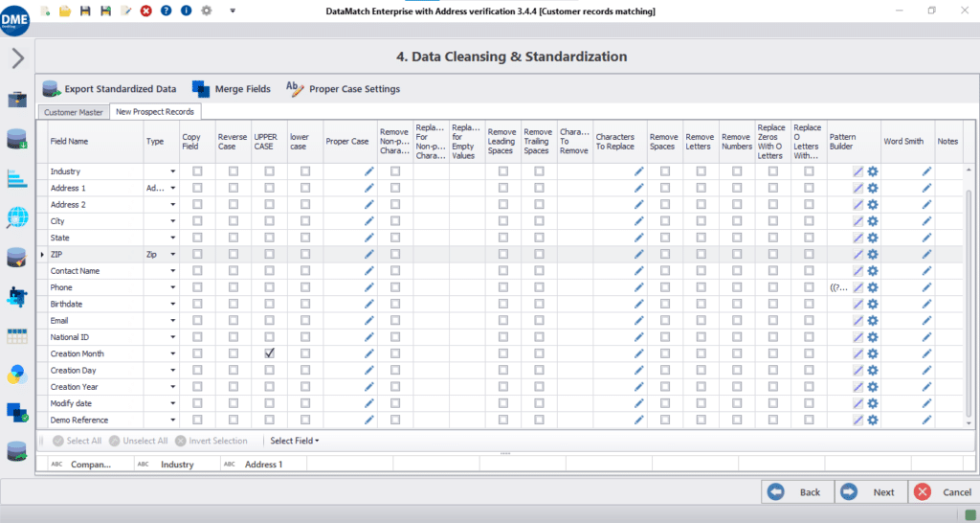980x523 pixels.
Task: Click Export Standardized Data
Action: (109, 89)
